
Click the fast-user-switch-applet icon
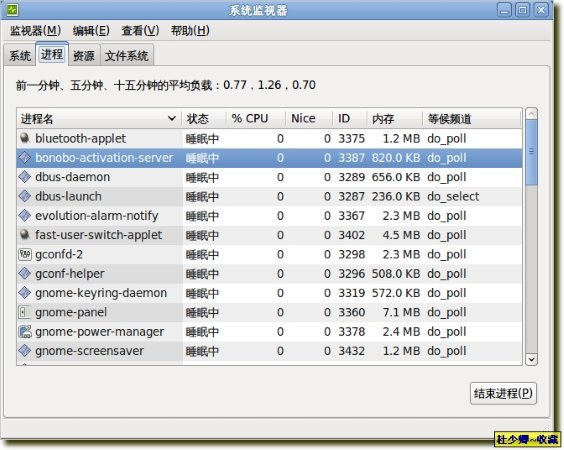[24, 235]
